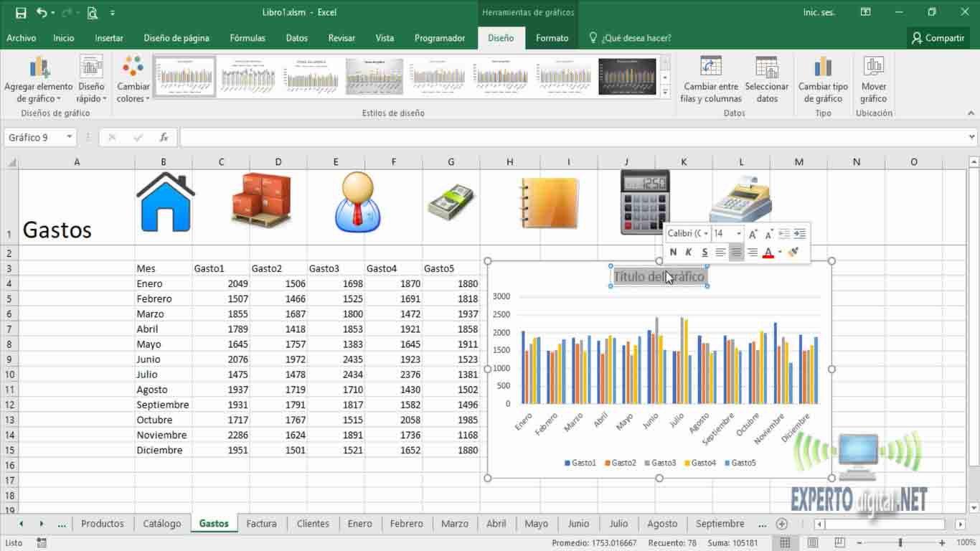The width and height of the screenshot is (980, 551).
Task: Toggle underline (S) in mini toolbar
Action: tap(705, 253)
